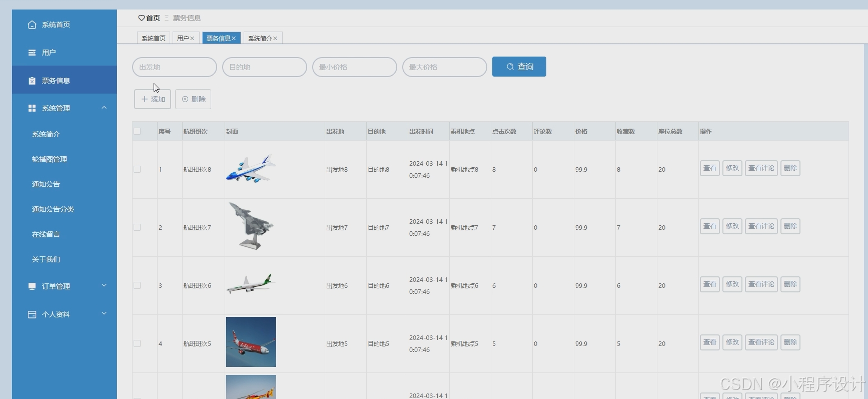Click 删除 for 航班班次6
Viewport: 868px width, 399px height.
[x=790, y=284]
